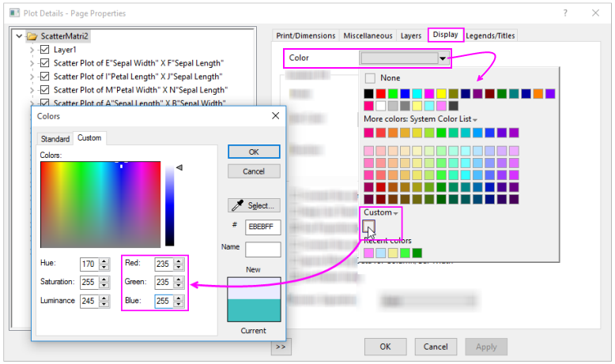Decrease Saturation with down arrow
The height and width of the screenshot is (364, 615).
(x=104, y=285)
